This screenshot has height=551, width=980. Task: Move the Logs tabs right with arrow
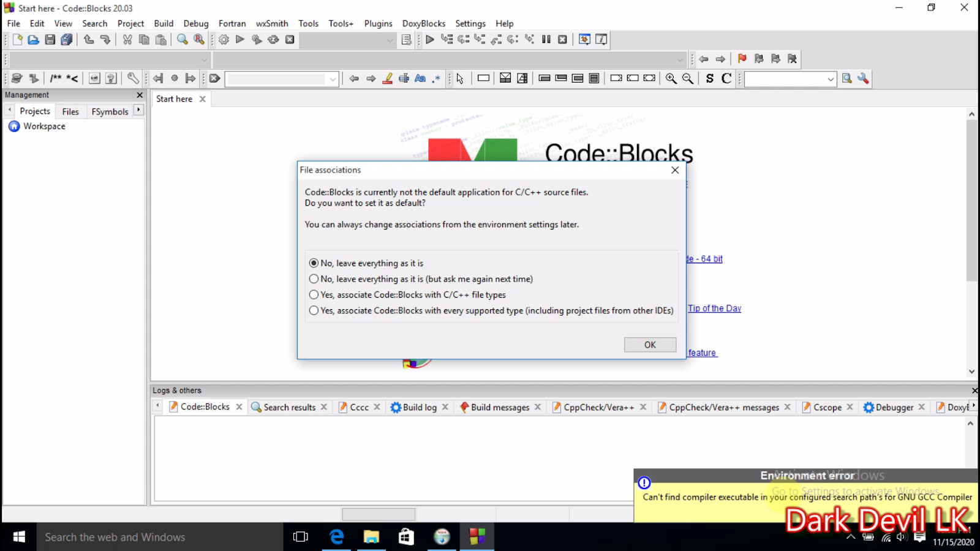(x=974, y=406)
